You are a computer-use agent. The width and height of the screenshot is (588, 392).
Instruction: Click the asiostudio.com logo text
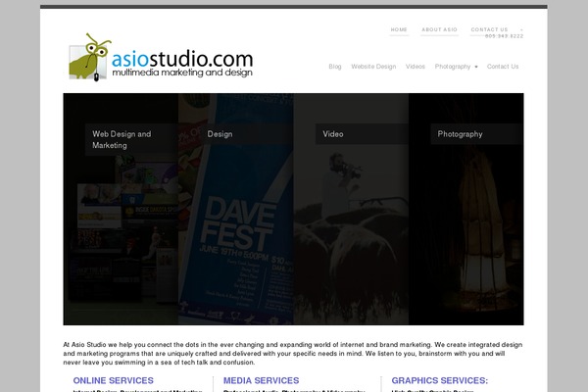pyautogui.click(x=182, y=59)
